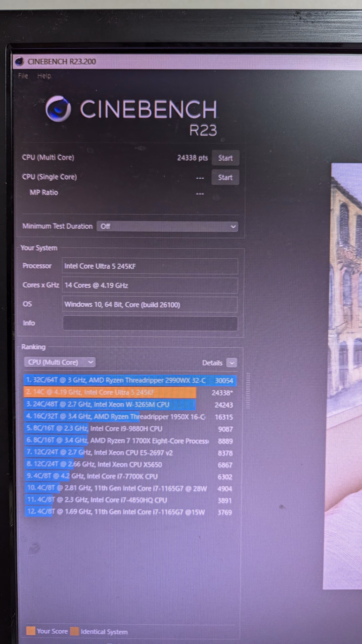Select the Core i7-7700K ranking row
Viewport: 362px width, 644px height.
[x=130, y=476]
